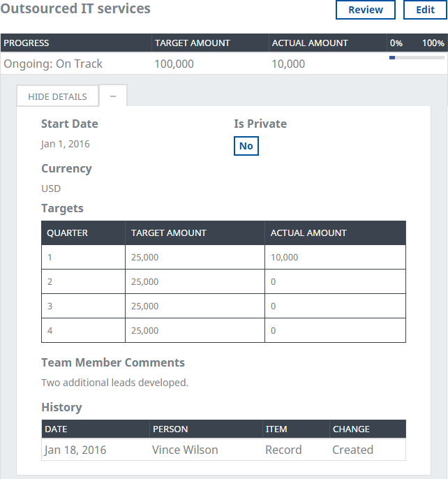The image size is (448, 479).
Task: Click the Review button
Action: (x=365, y=10)
